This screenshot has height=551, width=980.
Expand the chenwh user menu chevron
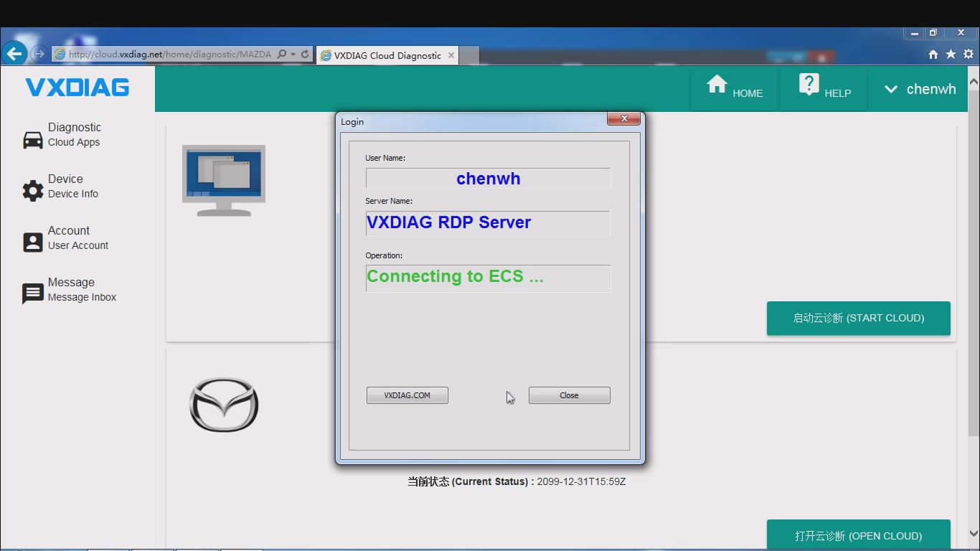(891, 89)
